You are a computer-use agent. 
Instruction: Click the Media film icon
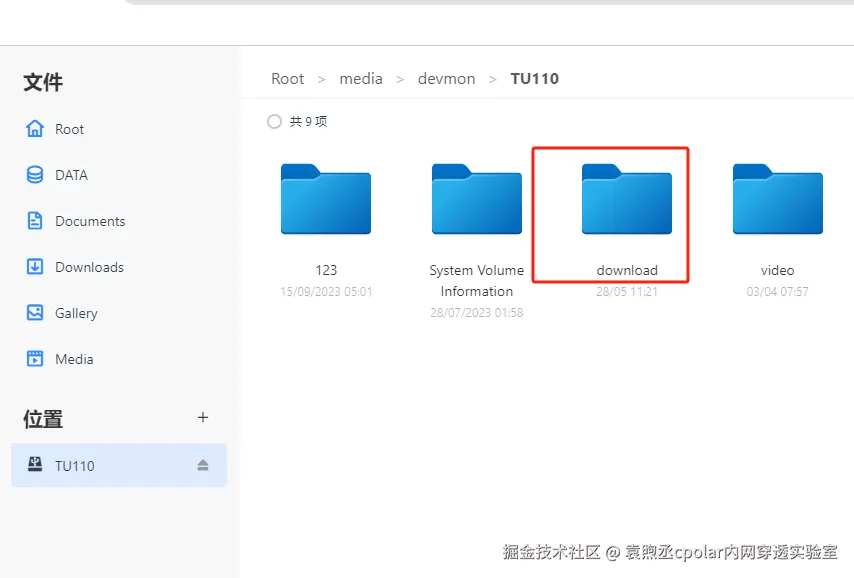click(35, 358)
